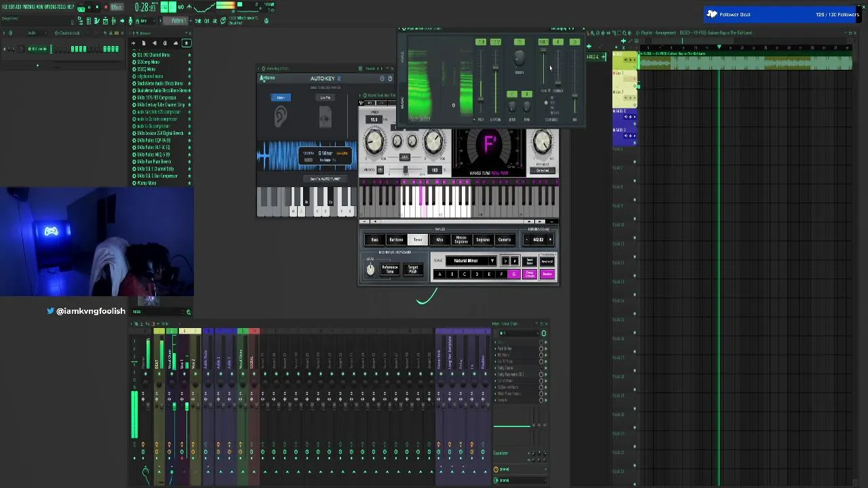The height and width of the screenshot is (488, 868).
Task: Click the playlist playhead timeline marker
Action: 719,49
